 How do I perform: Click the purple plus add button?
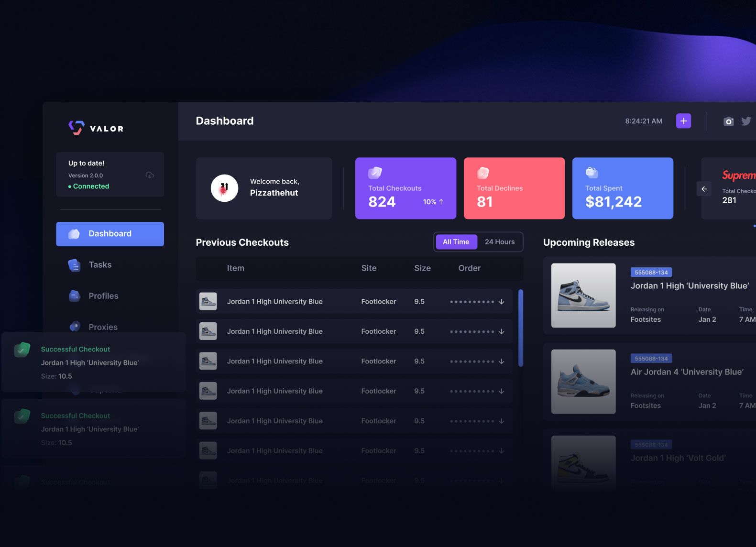683,121
